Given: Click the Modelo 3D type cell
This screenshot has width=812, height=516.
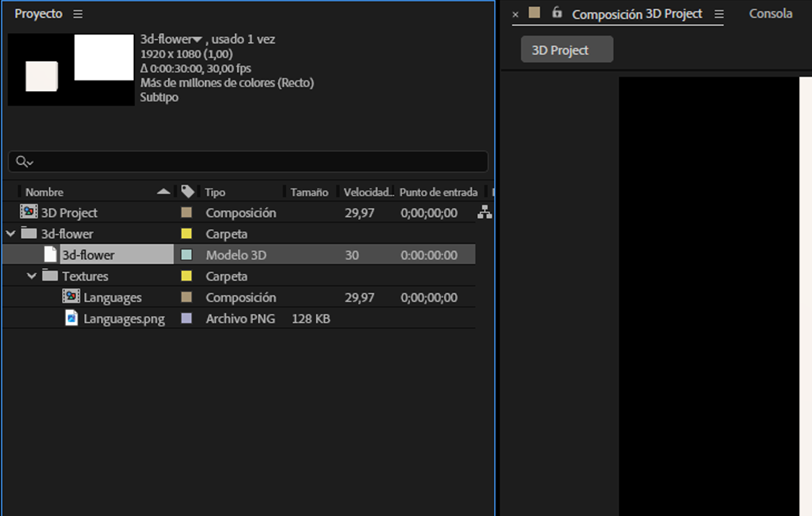Looking at the screenshot, I should 236,255.
